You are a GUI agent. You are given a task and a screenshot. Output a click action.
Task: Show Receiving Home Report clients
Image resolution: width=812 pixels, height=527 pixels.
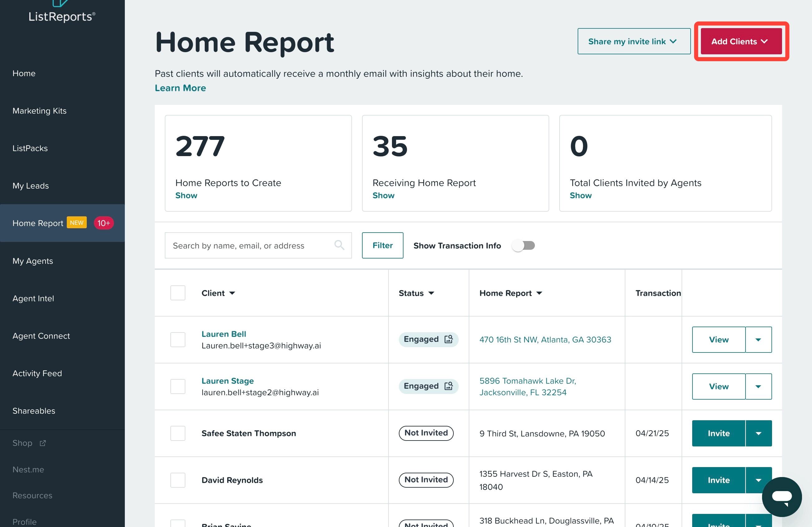(x=384, y=195)
